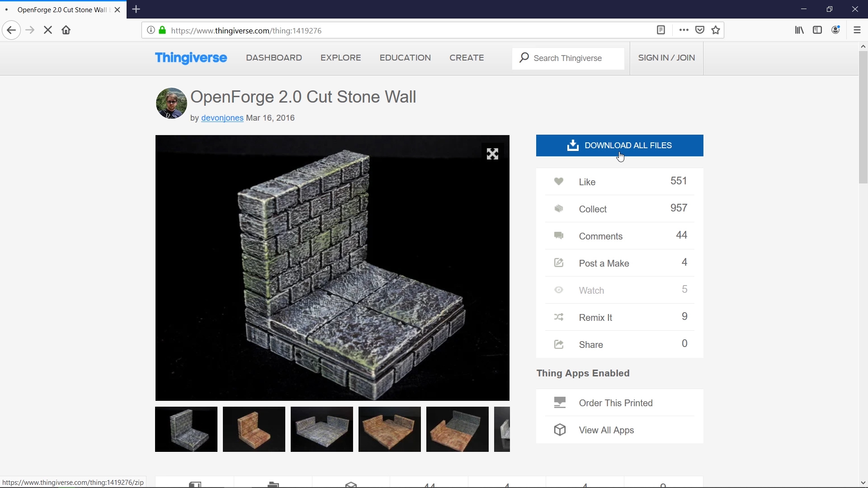Click the Share icon
This screenshot has height=488, width=868.
tap(558, 344)
